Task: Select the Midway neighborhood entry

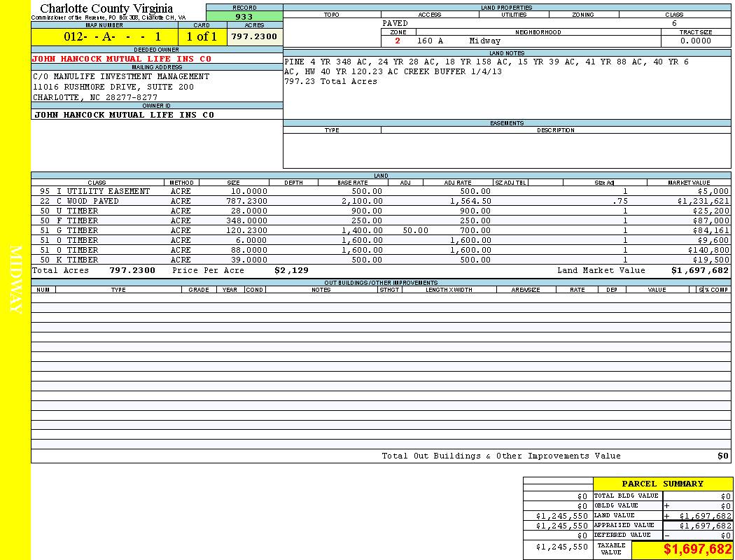Action: point(484,41)
